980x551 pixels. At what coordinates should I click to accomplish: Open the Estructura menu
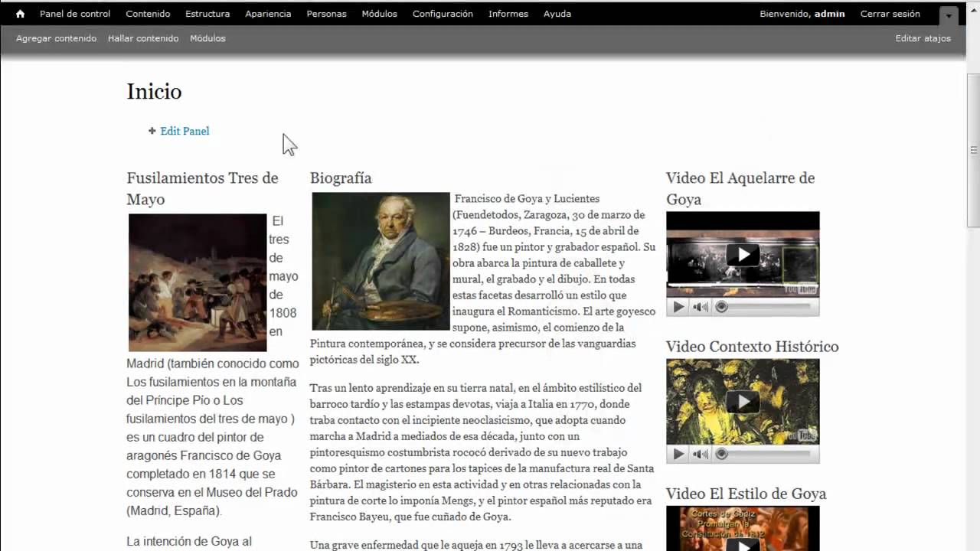pyautogui.click(x=207, y=14)
